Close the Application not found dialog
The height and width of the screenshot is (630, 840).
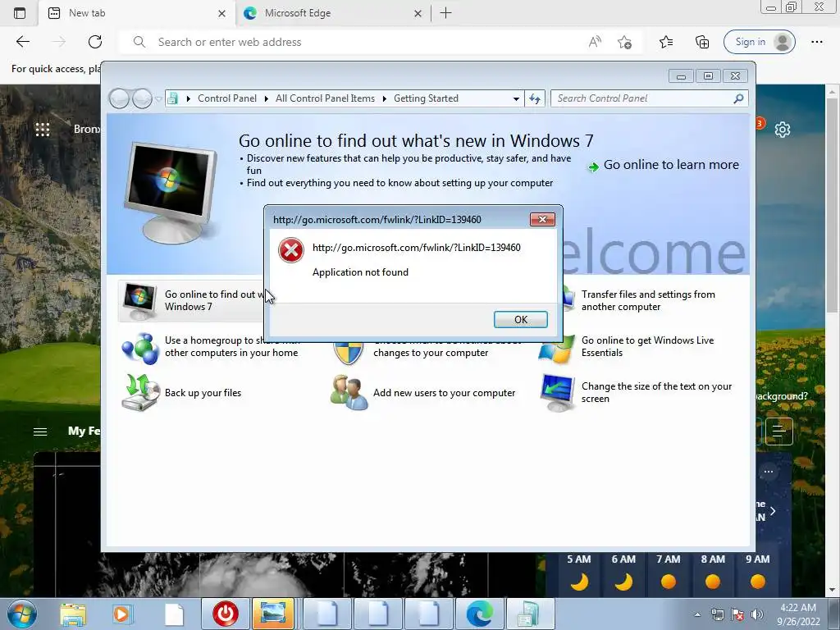point(542,219)
